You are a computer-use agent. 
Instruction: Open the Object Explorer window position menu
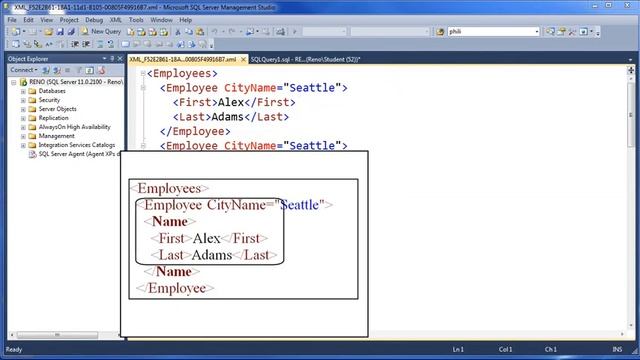click(x=104, y=59)
